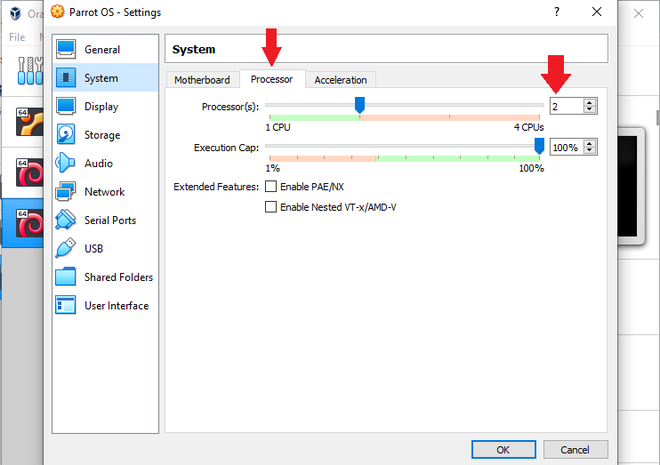Select the highlighted Debian-swirl VM in the list
The width and height of the screenshot is (660, 465).
(29, 223)
